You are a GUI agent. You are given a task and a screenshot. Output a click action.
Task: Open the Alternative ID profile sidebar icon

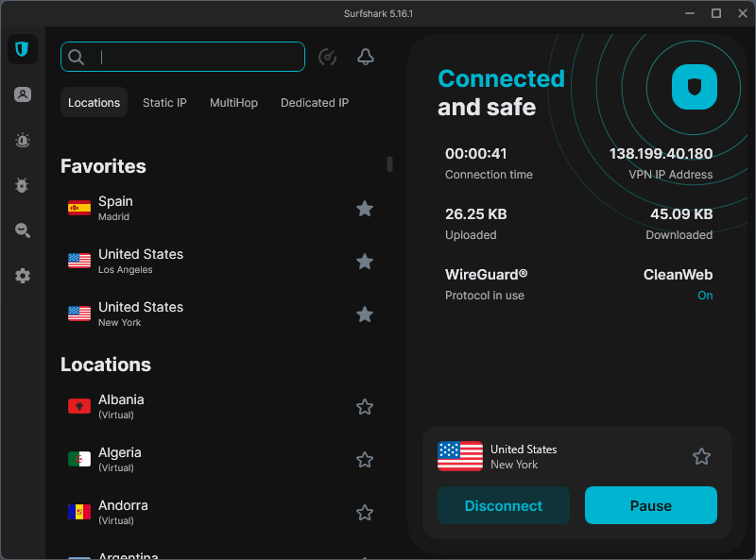click(22, 94)
